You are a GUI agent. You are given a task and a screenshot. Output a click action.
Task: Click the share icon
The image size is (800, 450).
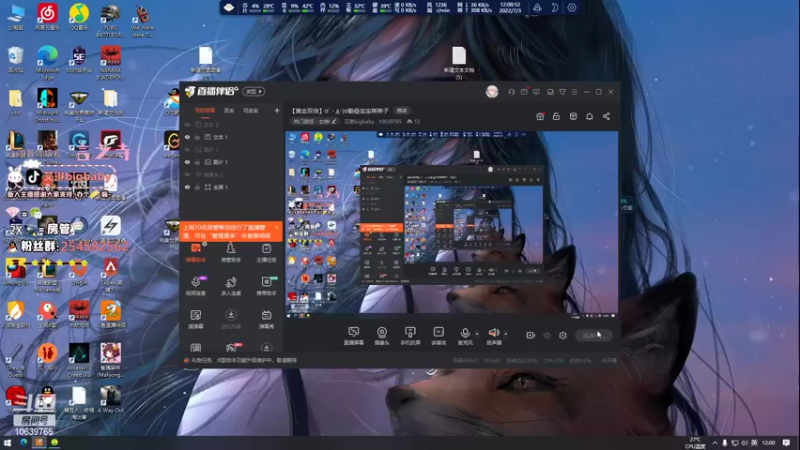(x=606, y=116)
